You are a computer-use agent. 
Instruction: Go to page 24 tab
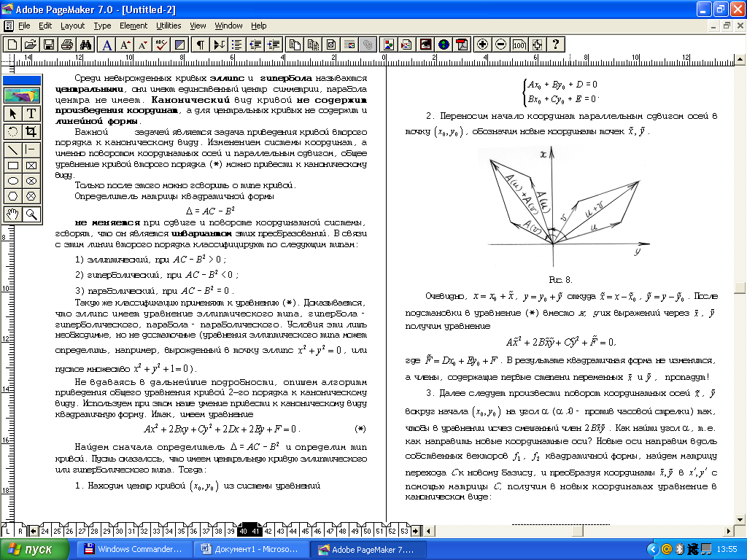[44, 531]
